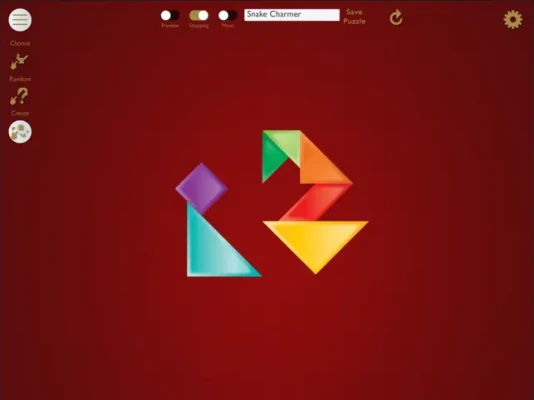Click the Save Puzzle button
Viewport: 534px width, 400px height.
pos(354,16)
